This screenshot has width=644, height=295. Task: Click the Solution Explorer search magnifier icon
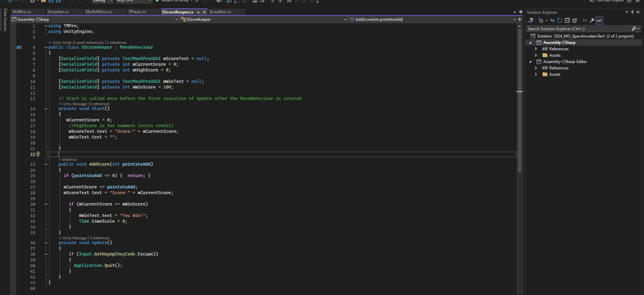634,29
